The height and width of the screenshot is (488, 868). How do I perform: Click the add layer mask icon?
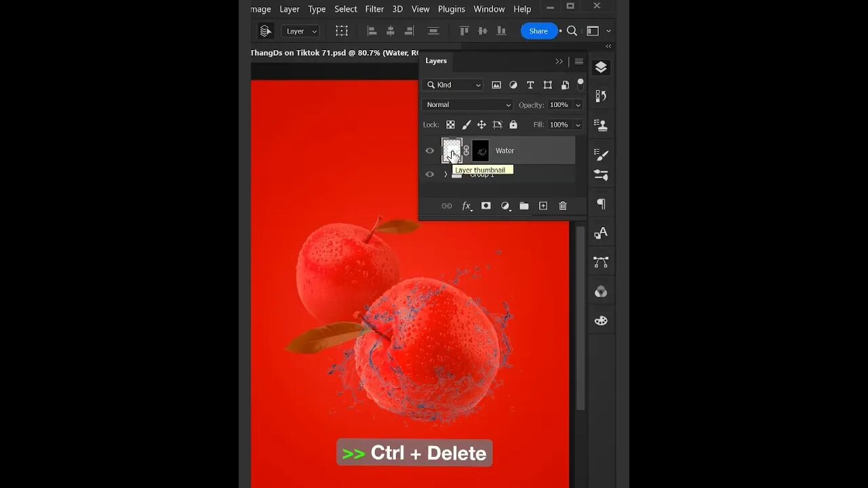(x=486, y=206)
